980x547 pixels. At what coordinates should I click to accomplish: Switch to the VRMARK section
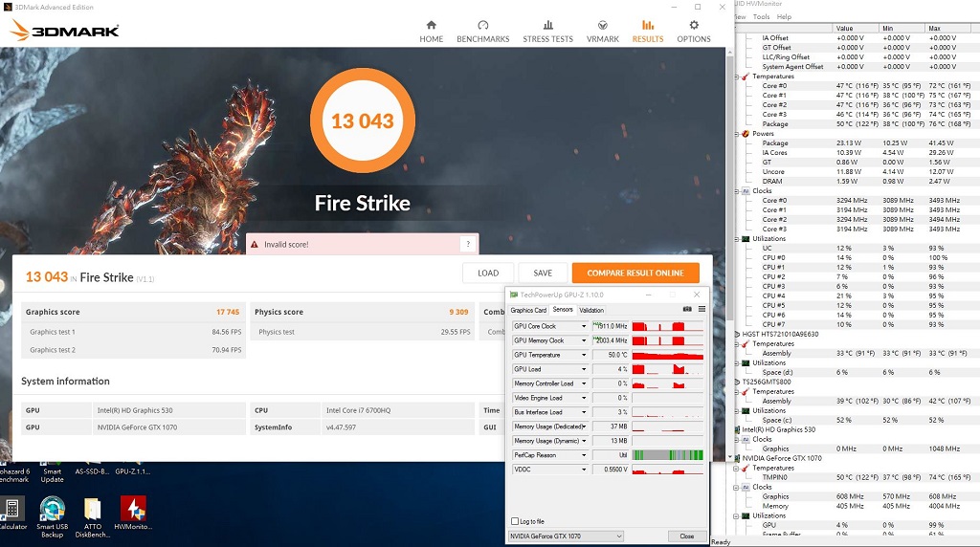(x=603, y=32)
